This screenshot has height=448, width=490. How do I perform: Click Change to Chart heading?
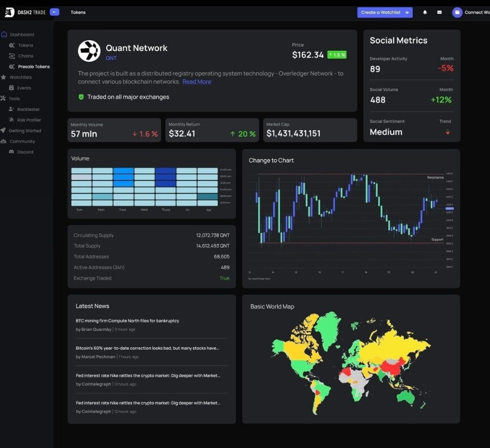(x=271, y=160)
